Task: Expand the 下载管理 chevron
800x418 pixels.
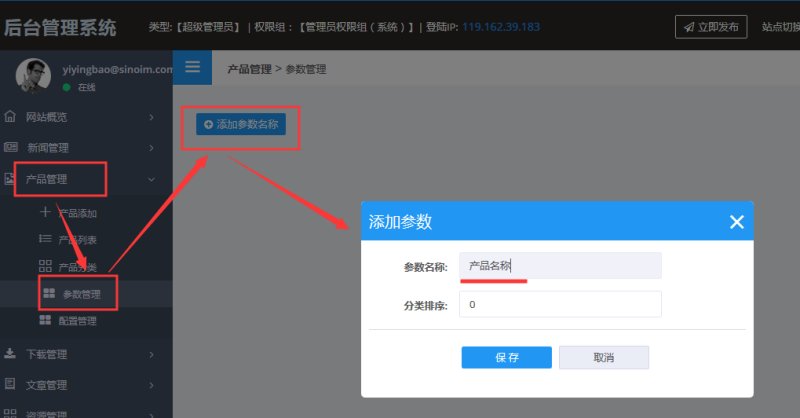Action: pyautogui.click(x=152, y=354)
